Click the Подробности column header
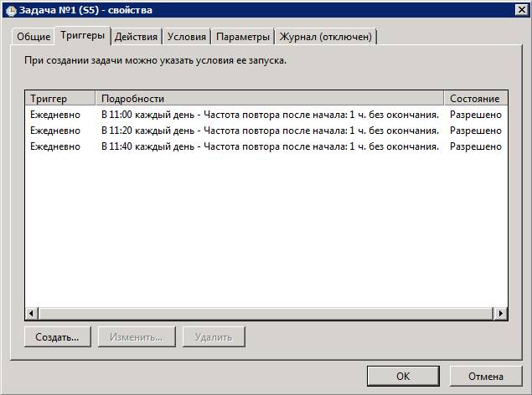 point(269,99)
